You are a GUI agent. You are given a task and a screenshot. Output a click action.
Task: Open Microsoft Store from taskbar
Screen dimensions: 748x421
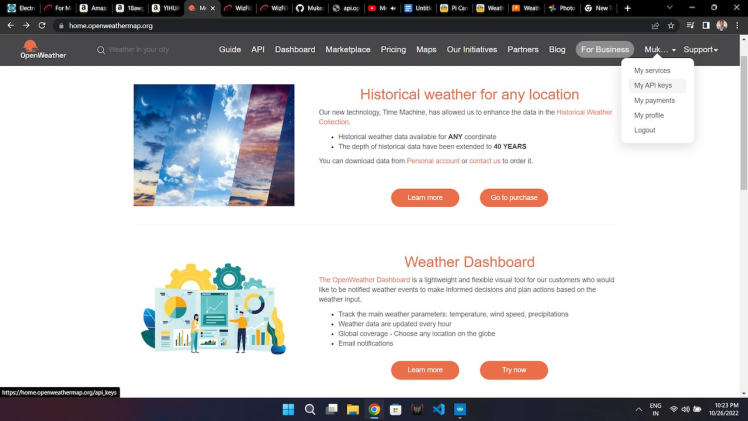pyautogui.click(x=395, y=409)
